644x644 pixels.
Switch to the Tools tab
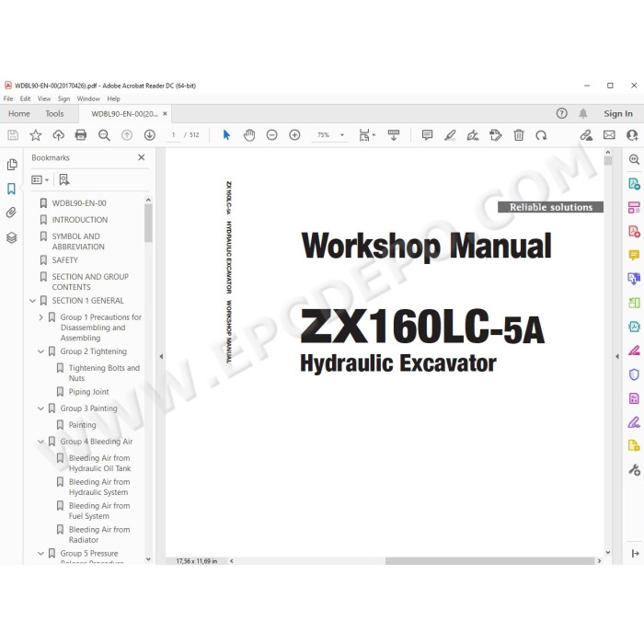pos(54,114)
